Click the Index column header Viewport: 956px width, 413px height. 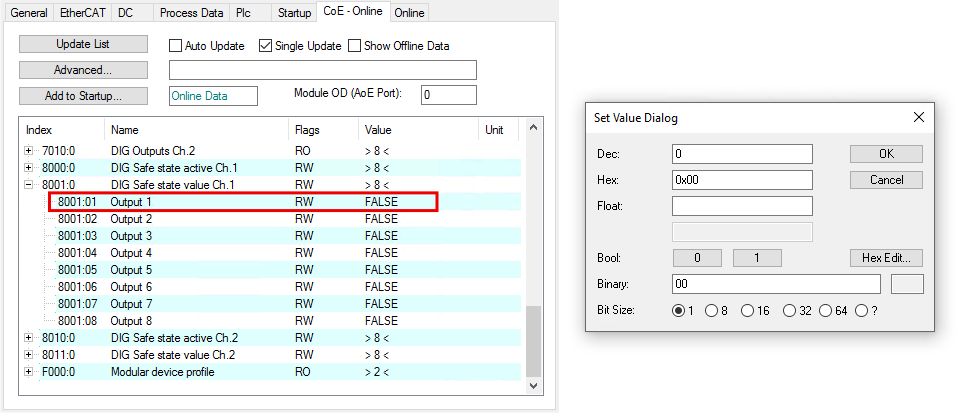click(63, 130)
